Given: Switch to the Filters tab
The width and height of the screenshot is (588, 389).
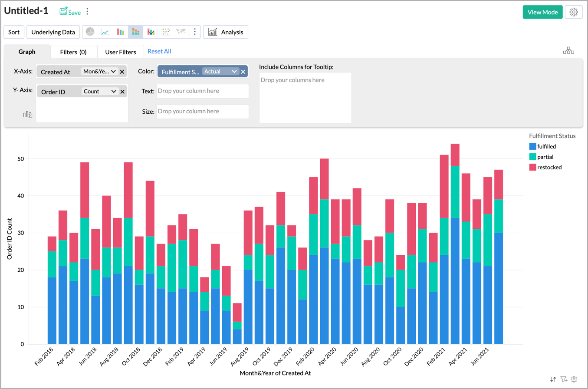Looking at the screenshot, I should pyautogui.click(x=73, y=51).
